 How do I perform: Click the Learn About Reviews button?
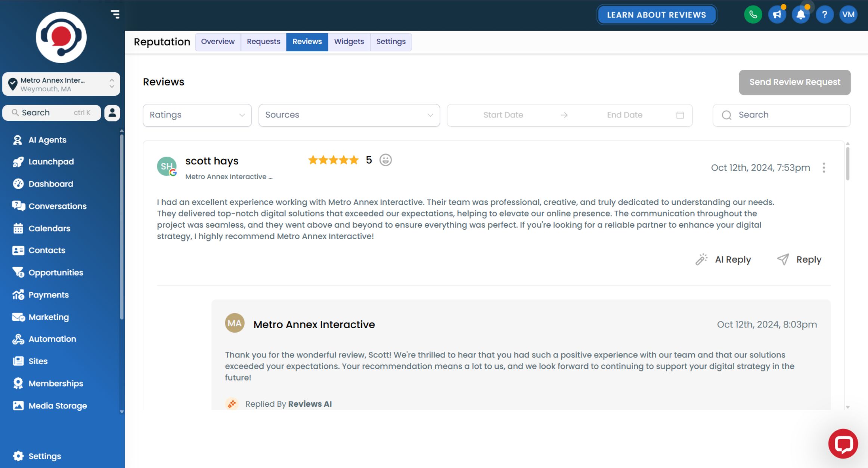(657, 15)
